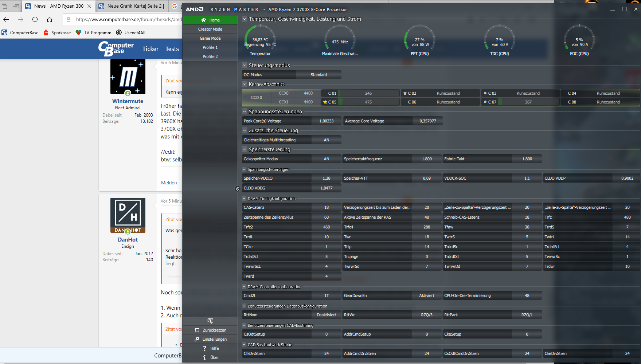Click the browser back arrow
The height and width of the screenshot is (364, 641).
(6, 19)
